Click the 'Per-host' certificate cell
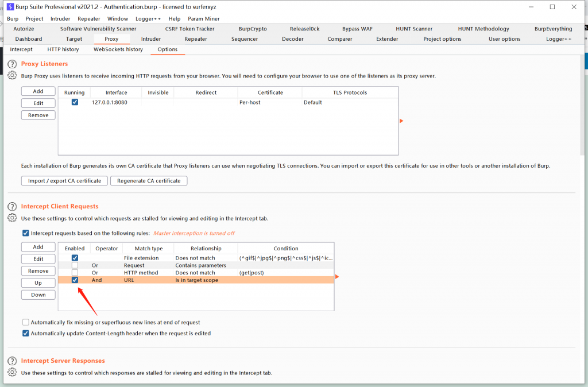The width and height of the screenshot is (588, 387). click(270, 102)
